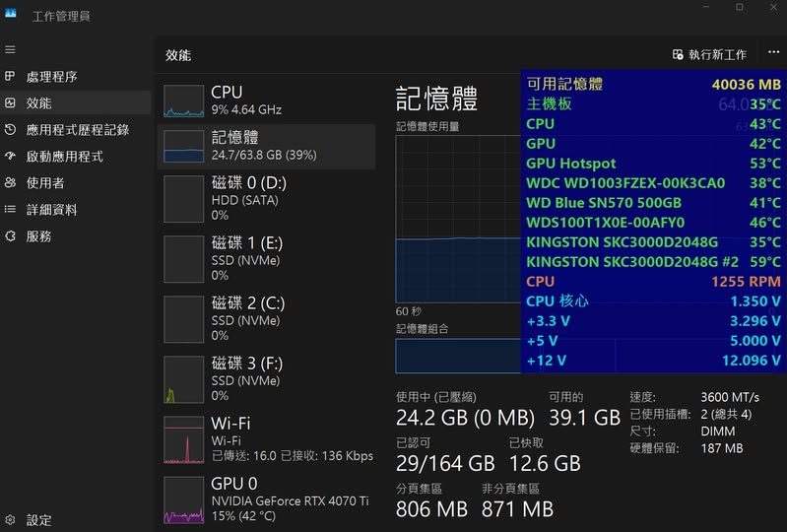Click the CPU 1255 RPM fan row
Image resolution: width=787 pixels, height=532 pixels.
point(653,281)
